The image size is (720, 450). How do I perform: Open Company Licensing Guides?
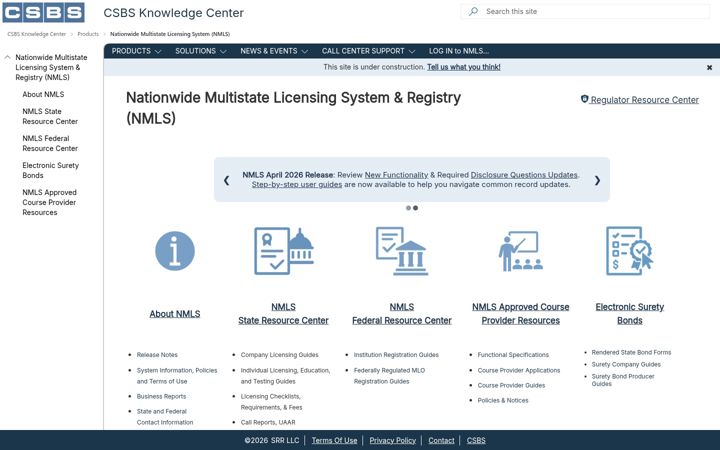(x=279, y=355)
